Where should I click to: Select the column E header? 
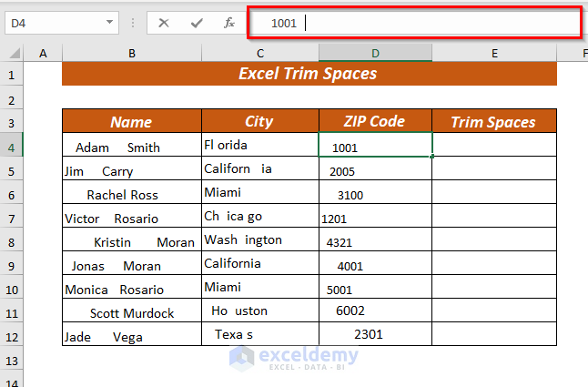[494, 53]
